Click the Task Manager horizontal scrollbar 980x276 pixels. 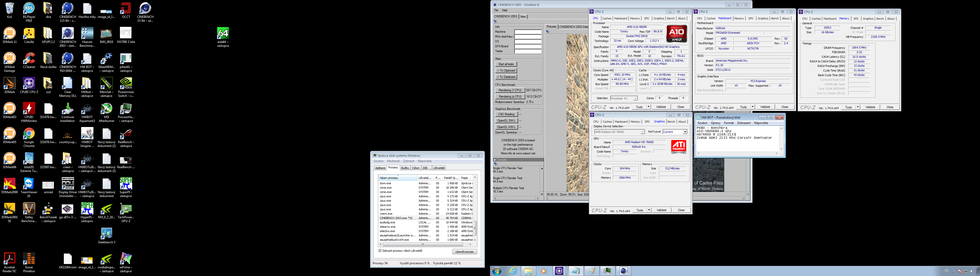425,245
